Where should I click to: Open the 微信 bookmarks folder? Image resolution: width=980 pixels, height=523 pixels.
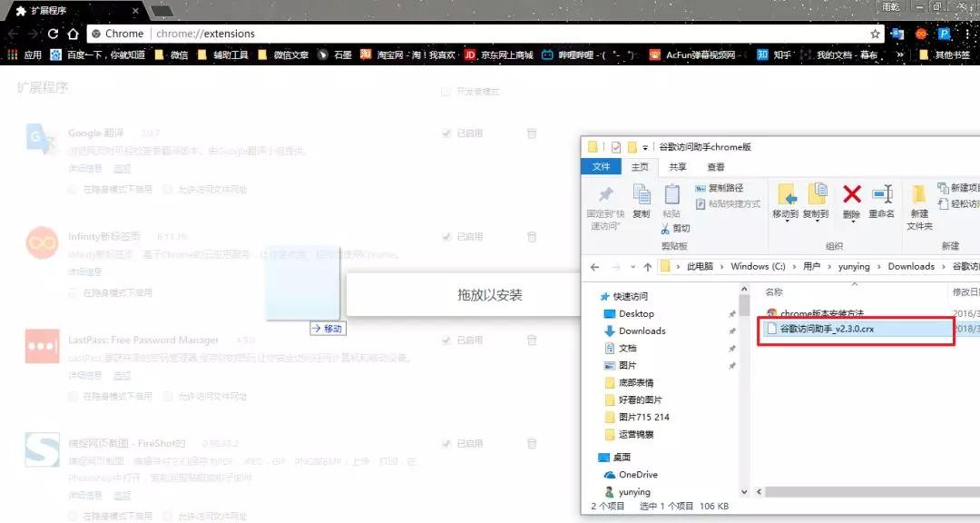click(171, 55)
